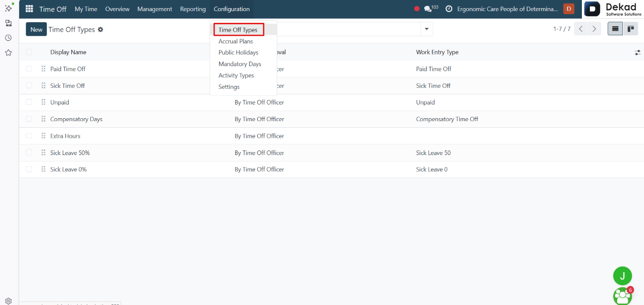Viewport: 644px width, 305px height.
Task: Switch to list view
Action: 615,29
